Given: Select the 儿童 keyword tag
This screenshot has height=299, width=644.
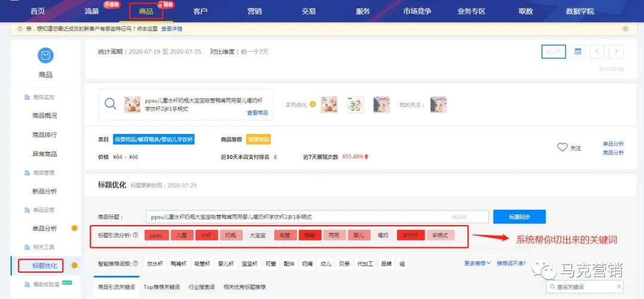Looking at the screenshot, I should click(181, 235).
